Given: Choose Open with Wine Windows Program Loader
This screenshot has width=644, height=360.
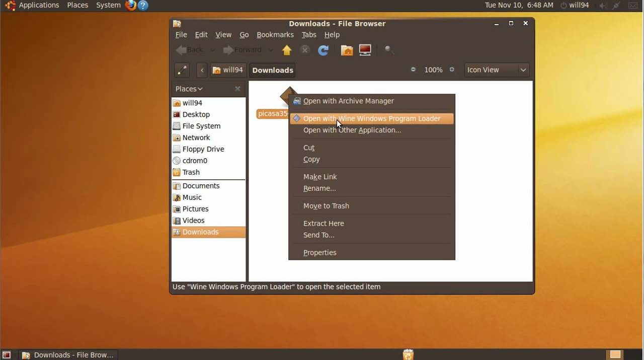Looking at the screenshot, I should coord(371,119).
